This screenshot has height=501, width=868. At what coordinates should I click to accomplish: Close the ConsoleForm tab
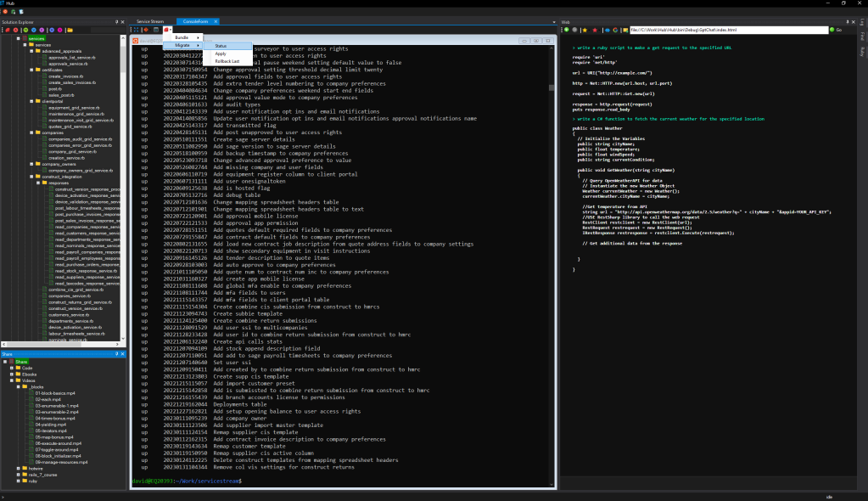tap(216, 21)
